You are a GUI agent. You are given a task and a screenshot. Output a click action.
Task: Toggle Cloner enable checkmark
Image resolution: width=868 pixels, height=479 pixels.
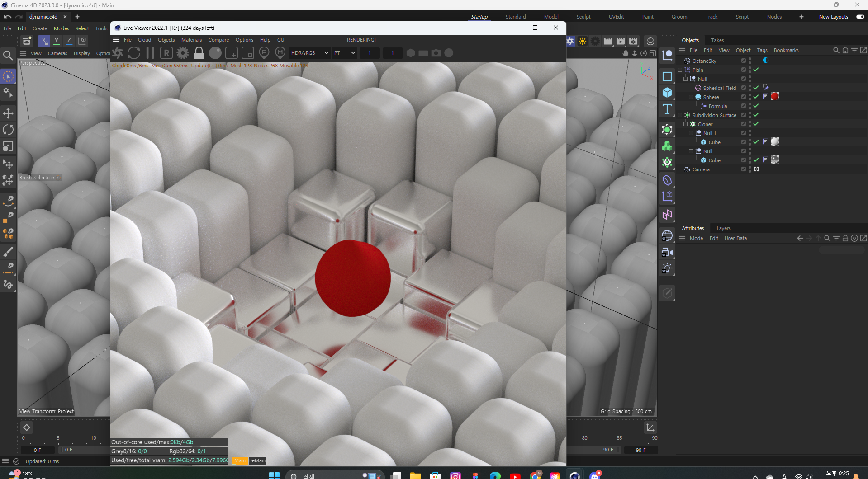pos(756,124)
